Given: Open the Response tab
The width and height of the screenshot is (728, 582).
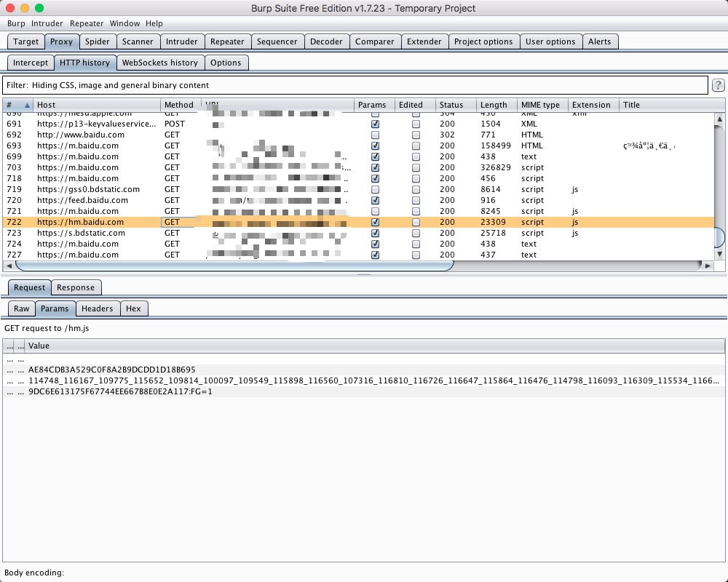Looking at the screenshot, I should (x=76, y=287).
